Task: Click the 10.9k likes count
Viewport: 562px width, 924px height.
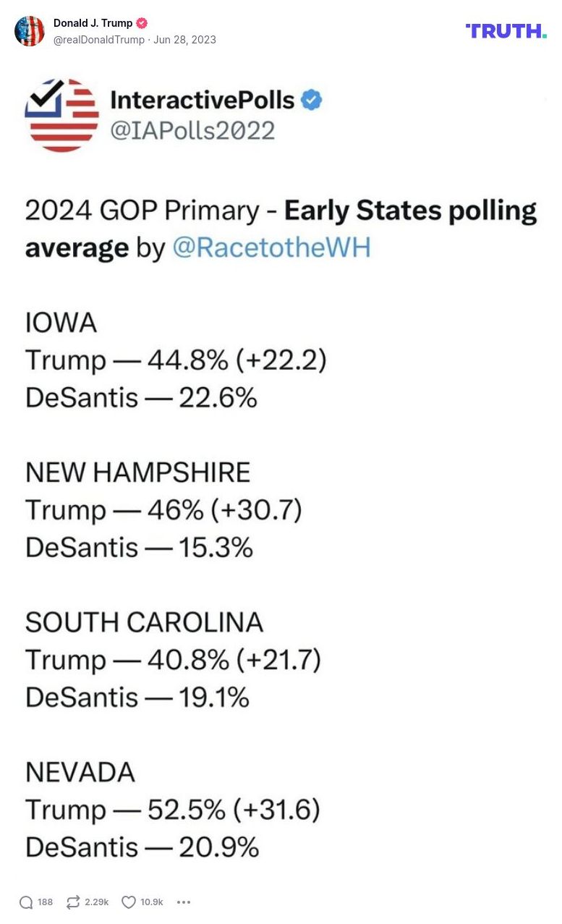Action: (x=152, y=902)
